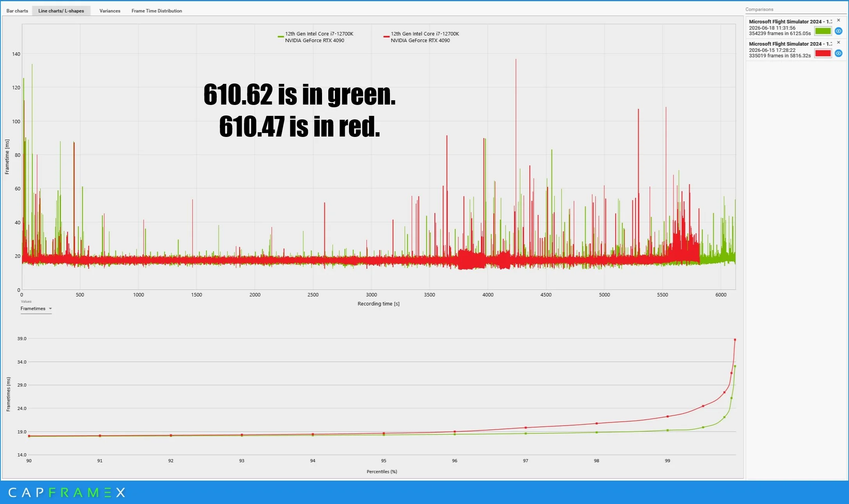849x504 pixels.
Task: Click the '354239 frames in 6125.05s' text
Action: (780, 34)
